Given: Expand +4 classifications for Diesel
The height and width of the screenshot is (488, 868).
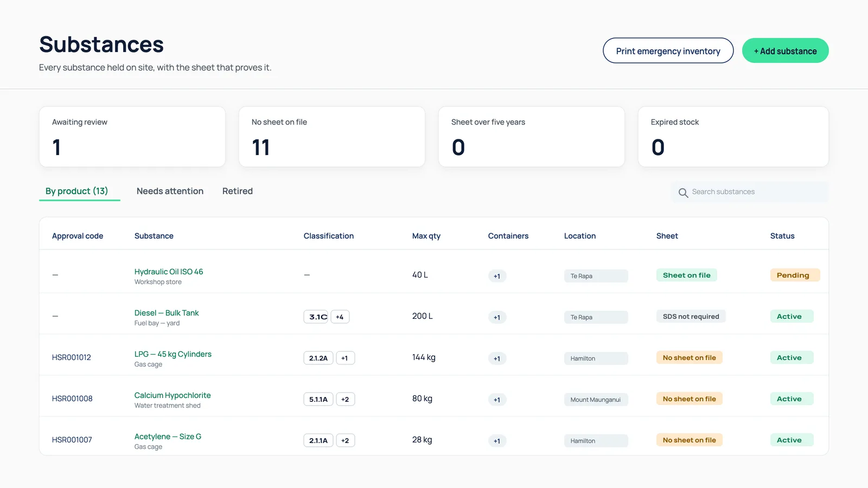Looking at the screenshot, I should 340,317.
